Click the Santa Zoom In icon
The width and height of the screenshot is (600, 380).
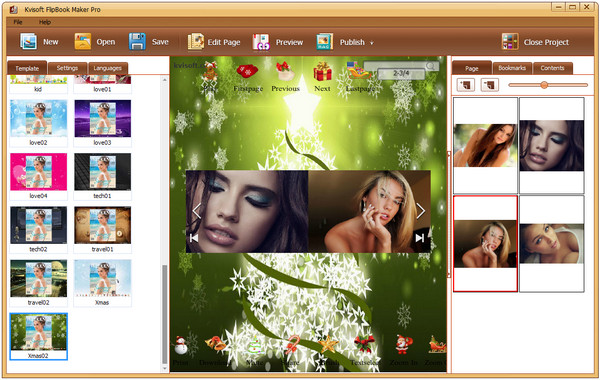(403, 345)
